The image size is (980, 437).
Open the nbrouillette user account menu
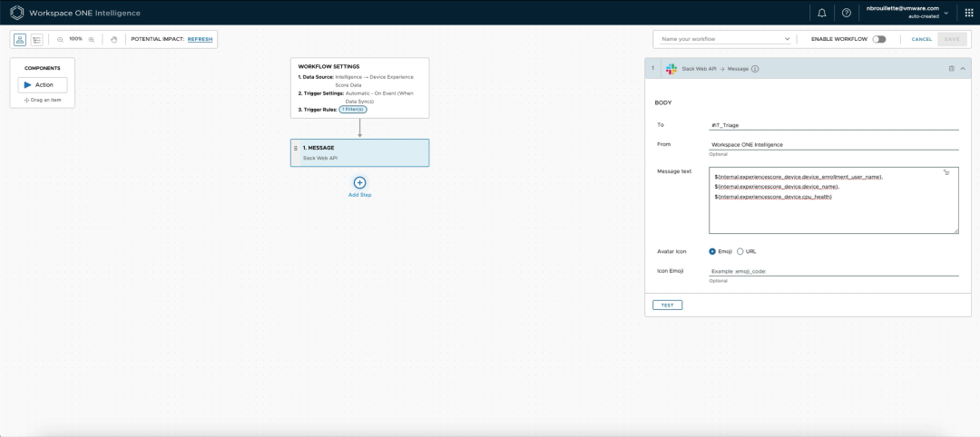click(x=907, y=13)
